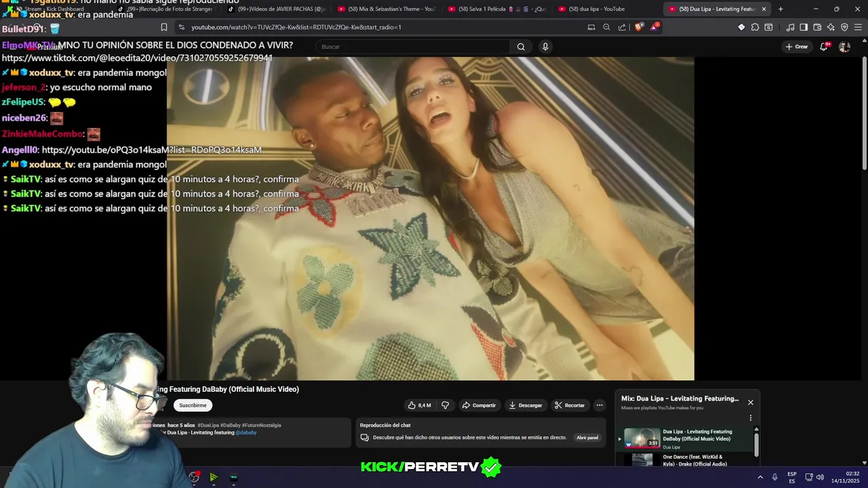Click the YouTube search magnifier button

pos(521,47)
